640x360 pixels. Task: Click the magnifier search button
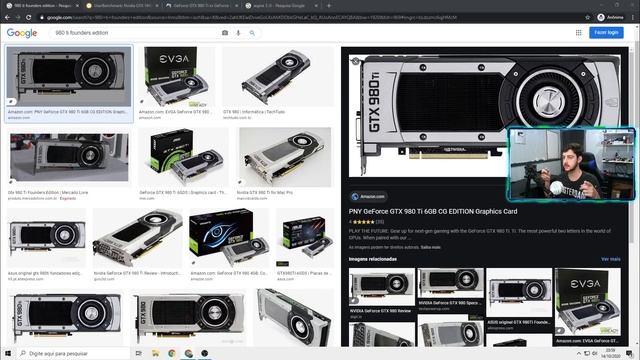point(252,33)
